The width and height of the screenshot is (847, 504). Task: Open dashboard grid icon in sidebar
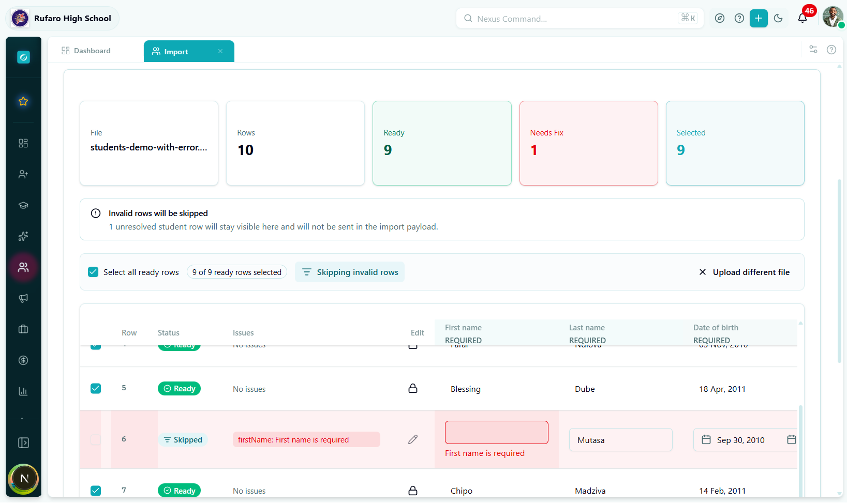[x=23, y=143]
